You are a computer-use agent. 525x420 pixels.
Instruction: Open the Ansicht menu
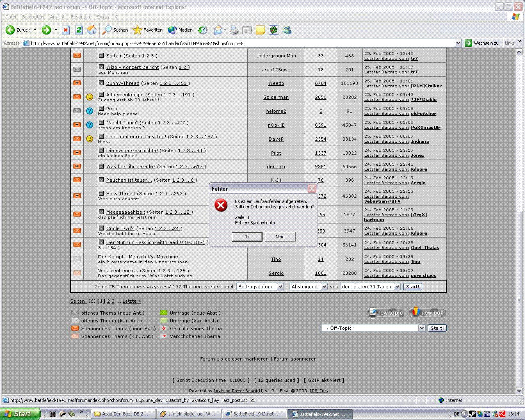click(x=57, y=17)
